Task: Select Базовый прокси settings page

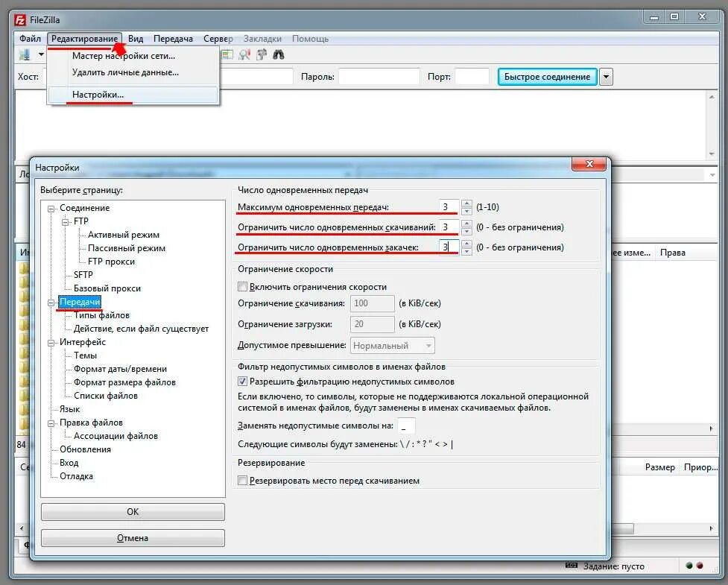Action: click(x=107, y=288)
